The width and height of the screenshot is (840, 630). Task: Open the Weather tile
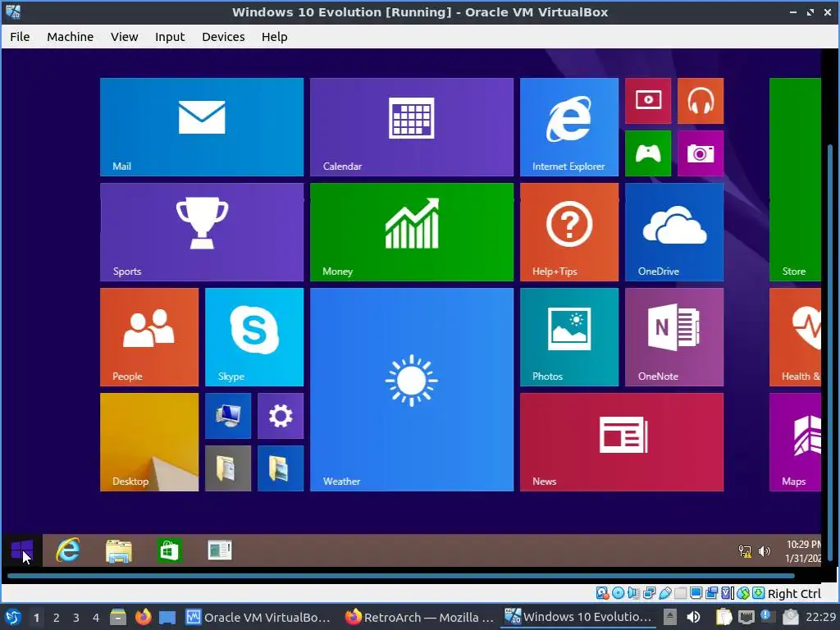[x=412, y=390]
